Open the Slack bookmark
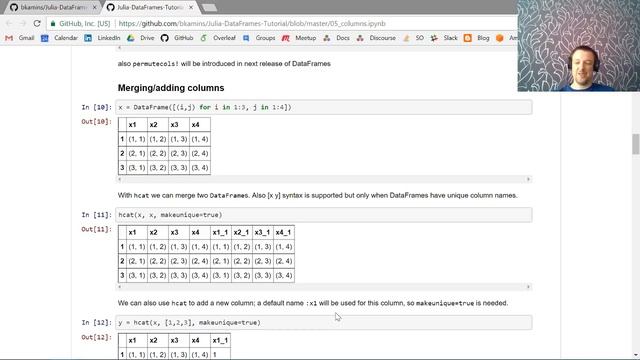640x360 pixels. pyautogui.click(x=444, y=38)
